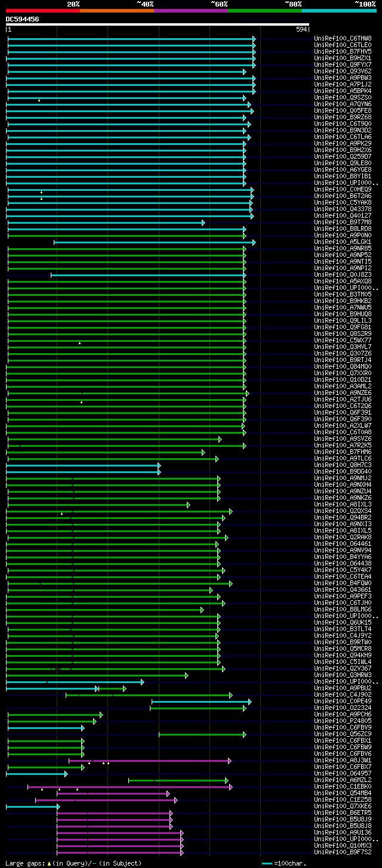
Task: Click hit label UniRef100_A8J3W1
Action: click(343, 760)
